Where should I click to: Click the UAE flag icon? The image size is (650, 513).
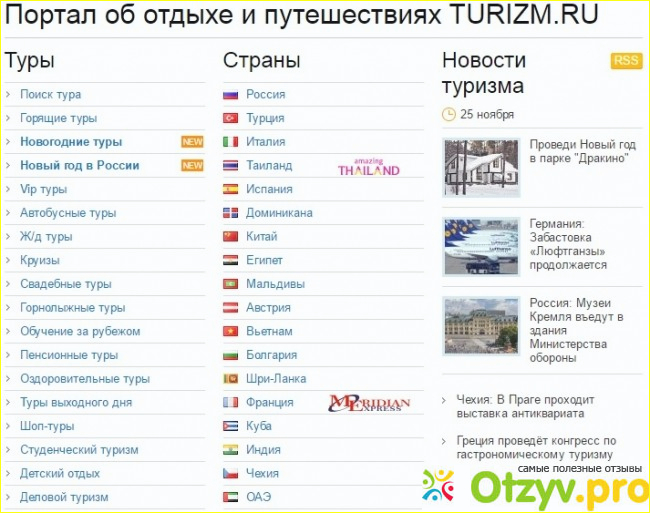(230, 497)
